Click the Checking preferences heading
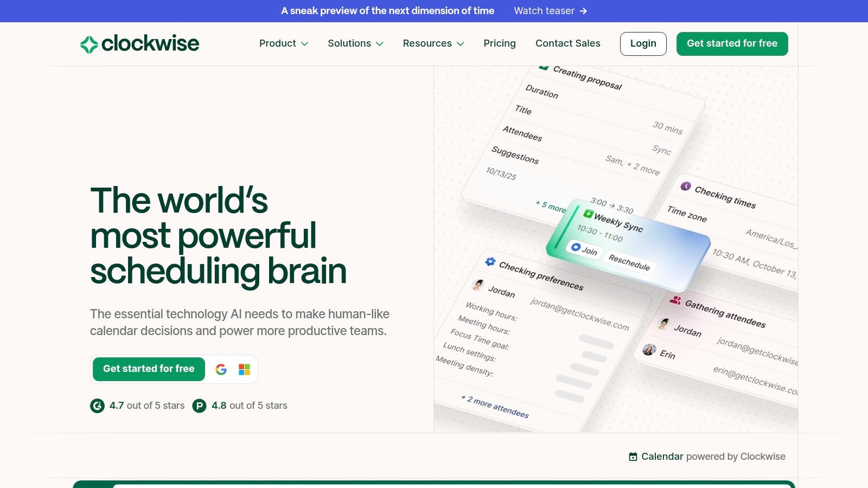This screenshot has width=868, height=488. (541, 276)
